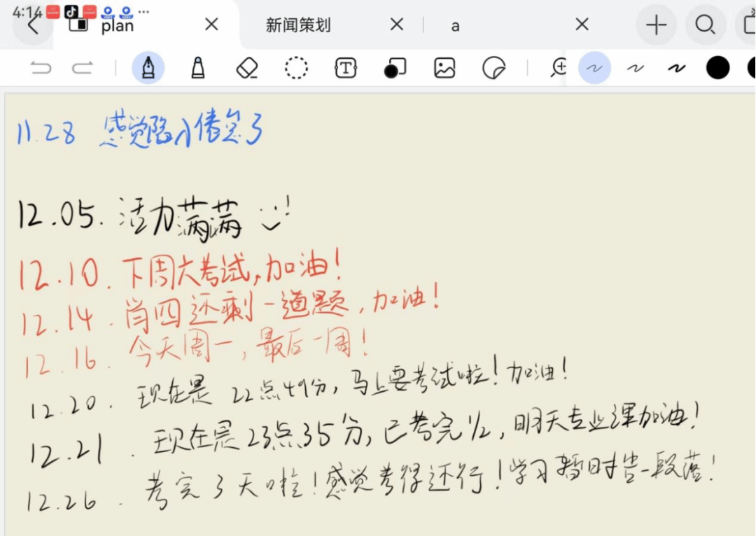This screenshot has width=756, height=536.
Task: Open the shapes tool
Action: pyautogui.click(x=395, y=69)
